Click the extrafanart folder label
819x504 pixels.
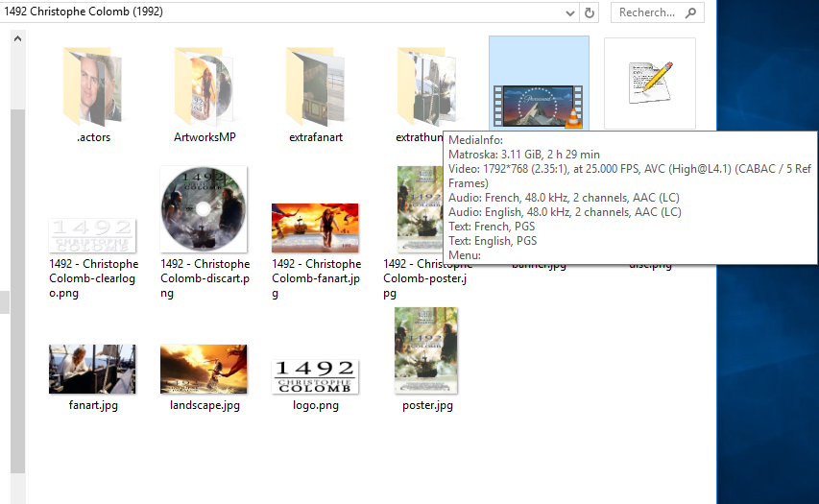tap(316, 137)
